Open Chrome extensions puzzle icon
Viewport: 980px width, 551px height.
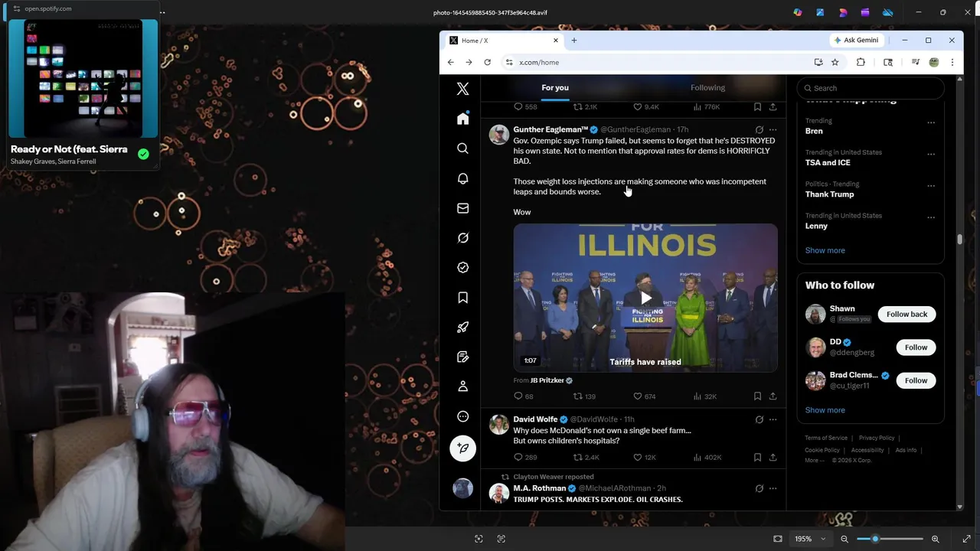coord(861,62)
